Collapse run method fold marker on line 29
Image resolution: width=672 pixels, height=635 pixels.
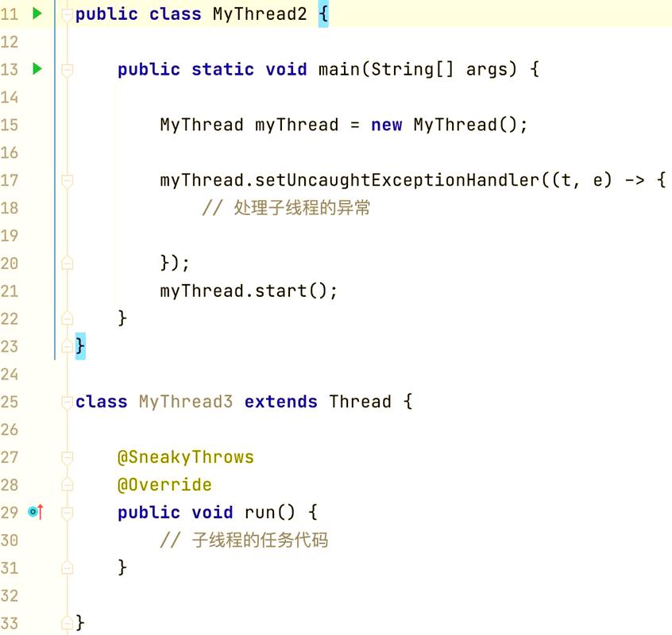(67, 513)
